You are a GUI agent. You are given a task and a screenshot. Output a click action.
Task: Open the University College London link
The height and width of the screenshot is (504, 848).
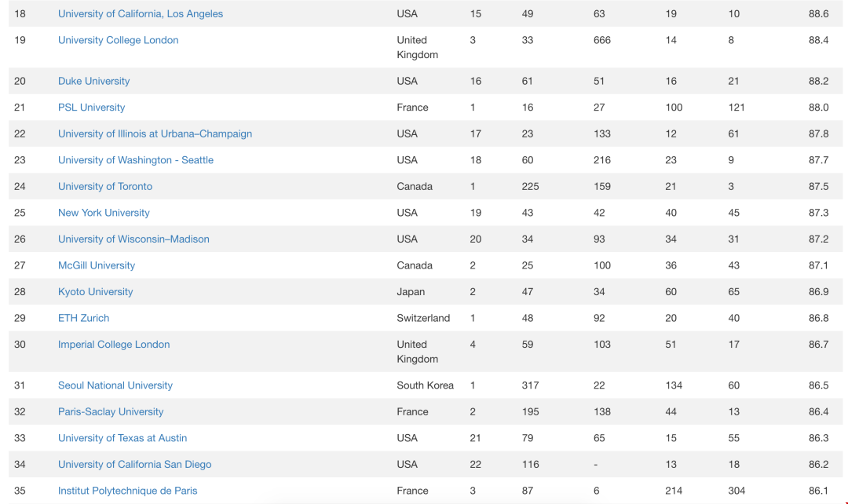point(118,40)
